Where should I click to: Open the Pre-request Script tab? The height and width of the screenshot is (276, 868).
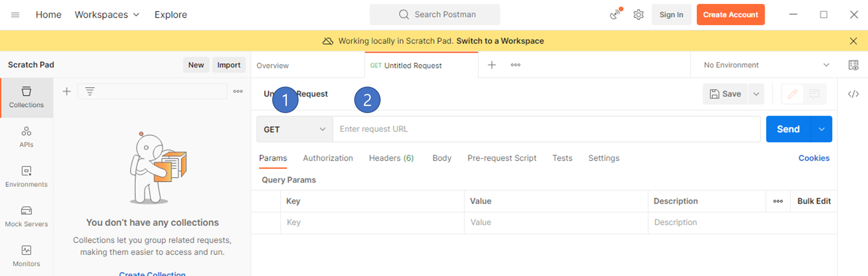(x=502, y=158)
